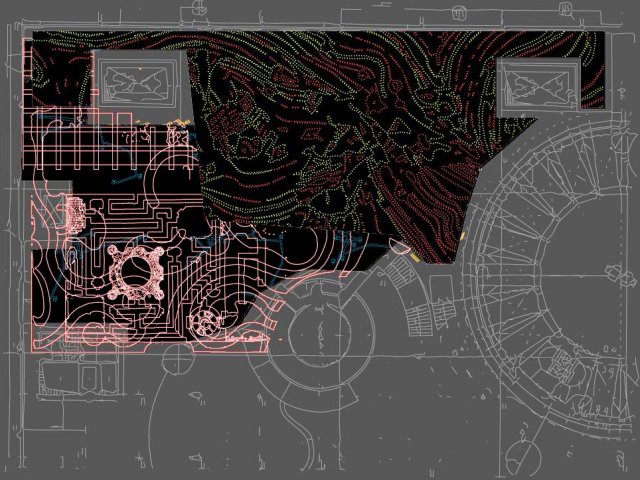Click the small car-shaped symbol right of ring
The width and height of the screenshot is (640, 480).
[608, 267]
